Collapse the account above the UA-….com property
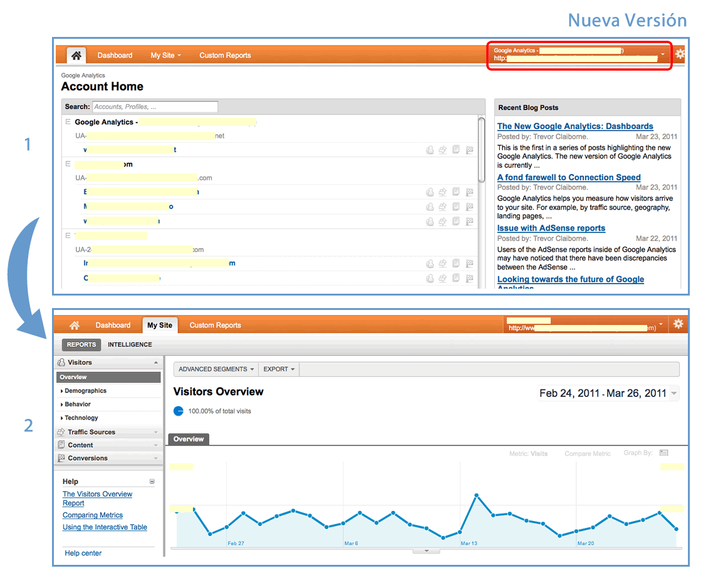This screenshot has width=728, height=588. pyautogui.click(x=68, y=164)
